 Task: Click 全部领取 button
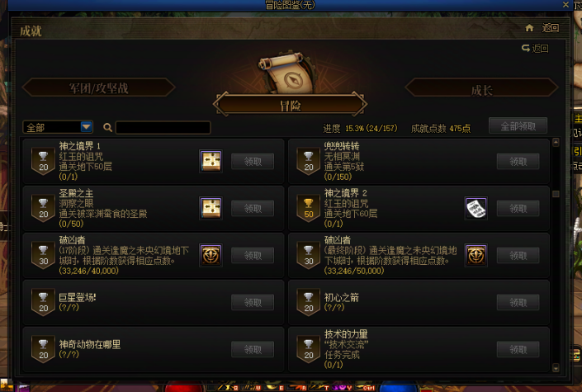(518, 126)
